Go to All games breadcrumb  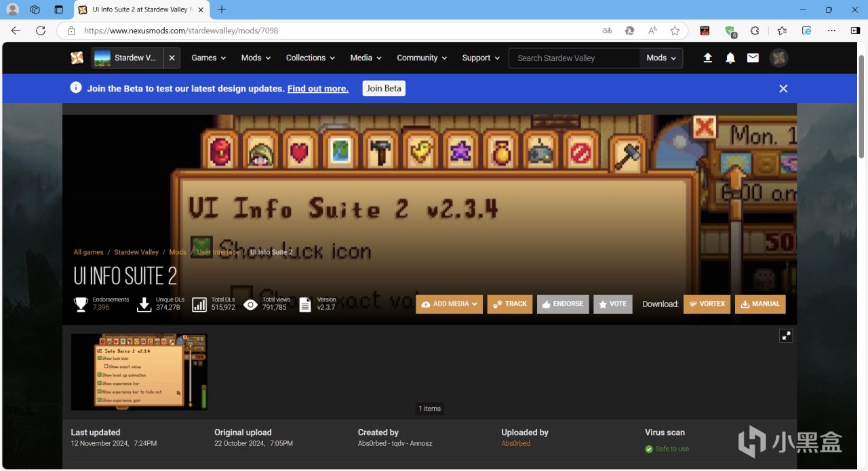pyautogui.click(x=88, y=252)
